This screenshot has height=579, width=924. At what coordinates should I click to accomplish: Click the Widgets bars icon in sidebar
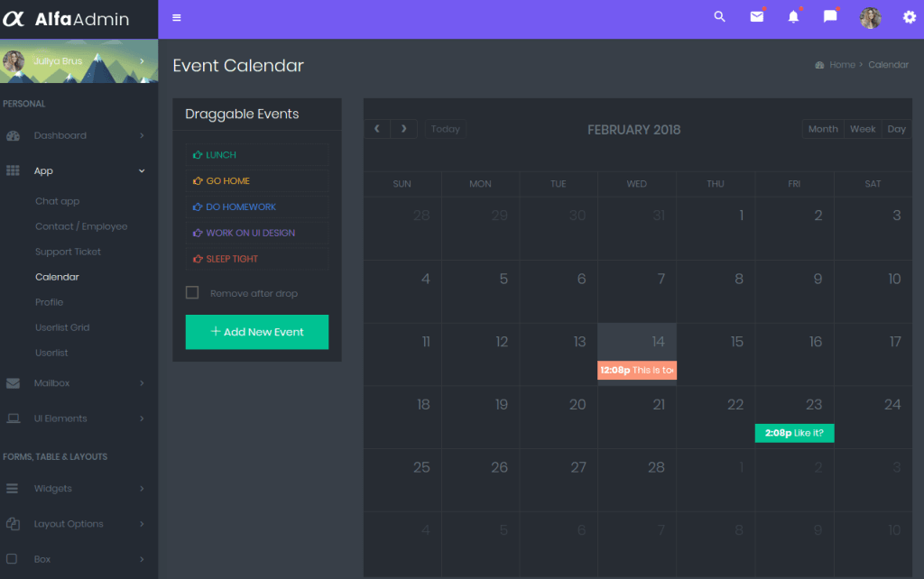13,488
